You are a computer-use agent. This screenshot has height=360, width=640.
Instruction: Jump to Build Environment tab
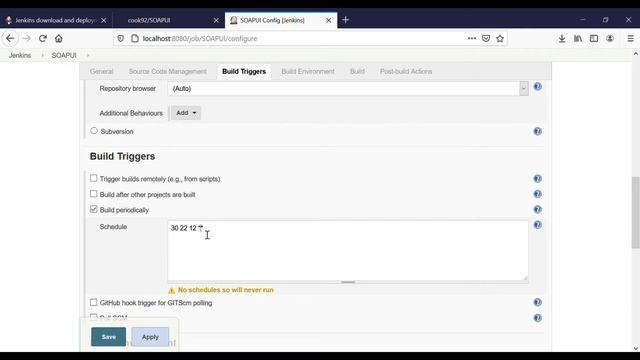pos(308,71)
